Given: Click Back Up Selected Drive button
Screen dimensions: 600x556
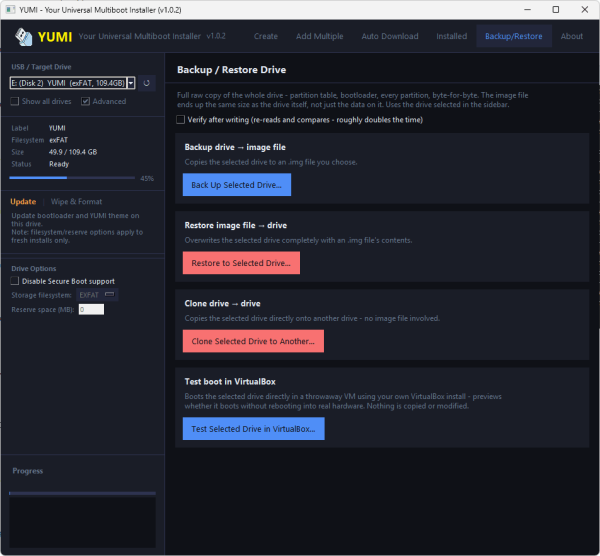Looking at the screenshot, I should click(237, 185).
